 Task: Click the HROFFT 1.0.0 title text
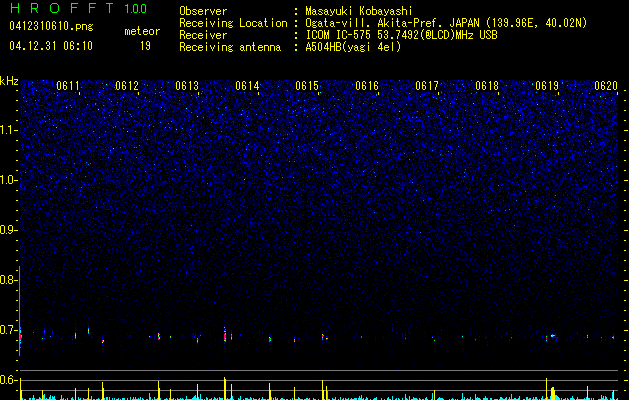point(79,8)
